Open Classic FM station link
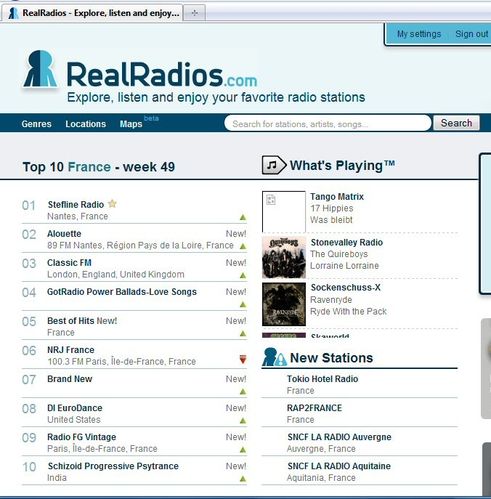 (x=69, y=263)
